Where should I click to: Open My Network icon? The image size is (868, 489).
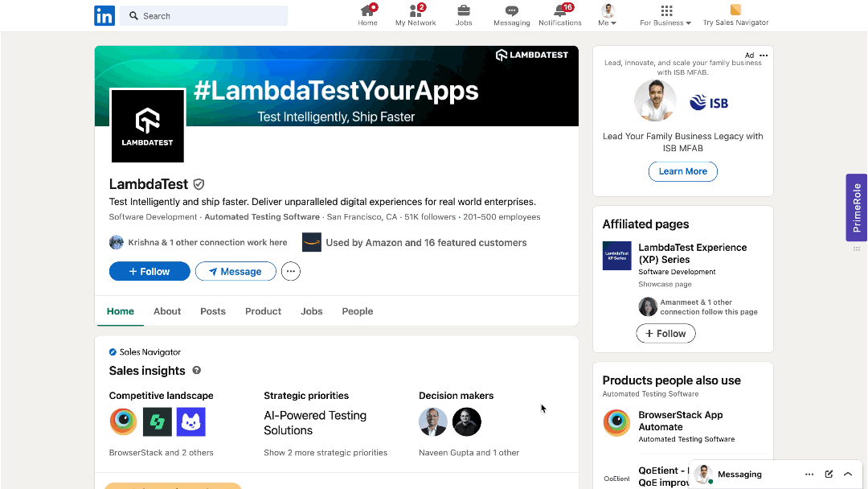[x=416, y=15]
